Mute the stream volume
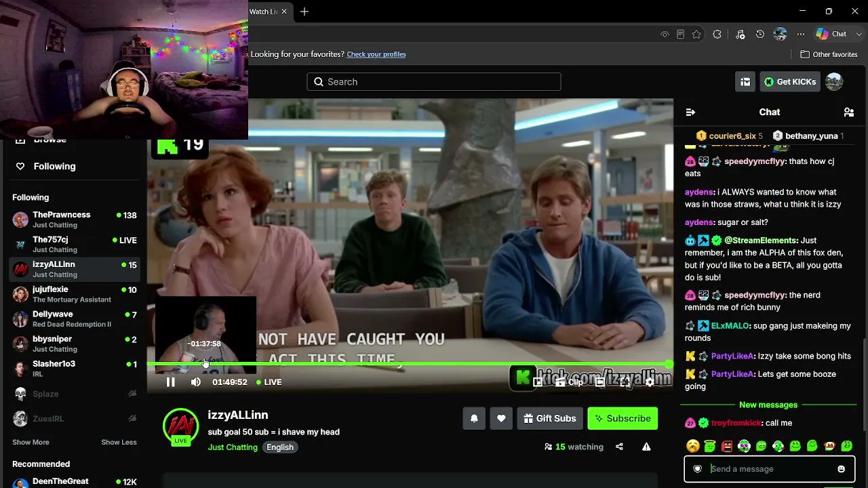 (196, 382)
